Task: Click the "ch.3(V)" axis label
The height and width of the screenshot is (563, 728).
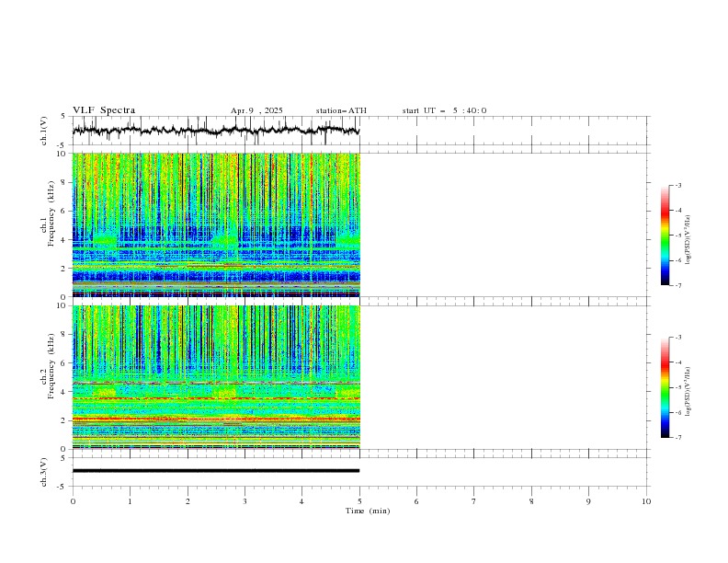Action: pyautogui.click(x=44, y=472)
